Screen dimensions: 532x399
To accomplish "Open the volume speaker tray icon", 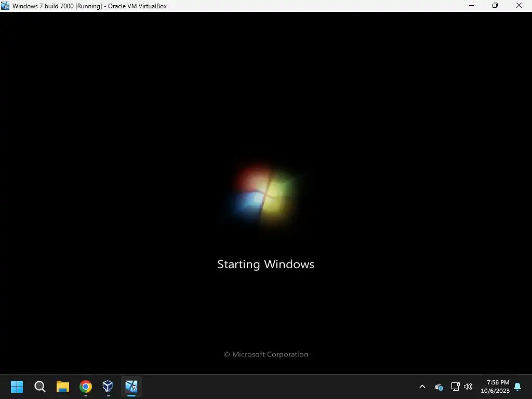I will pyautogui.click(x=468, y=387).
